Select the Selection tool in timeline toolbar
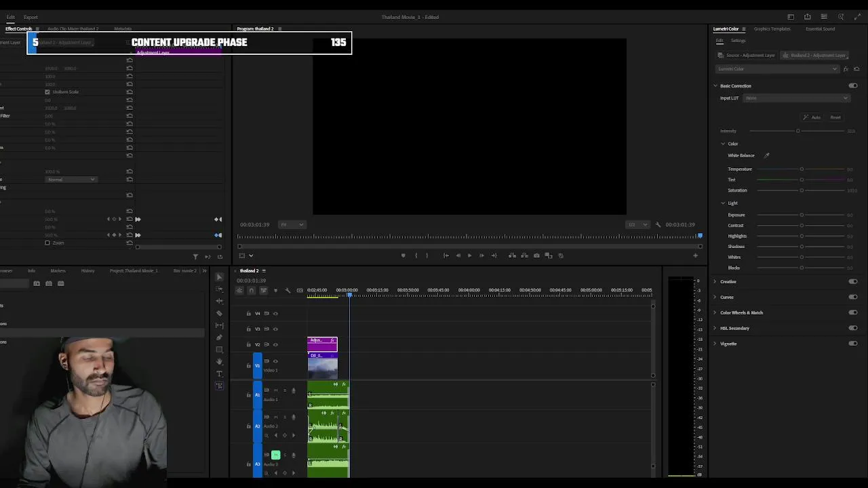 (219, 277)
